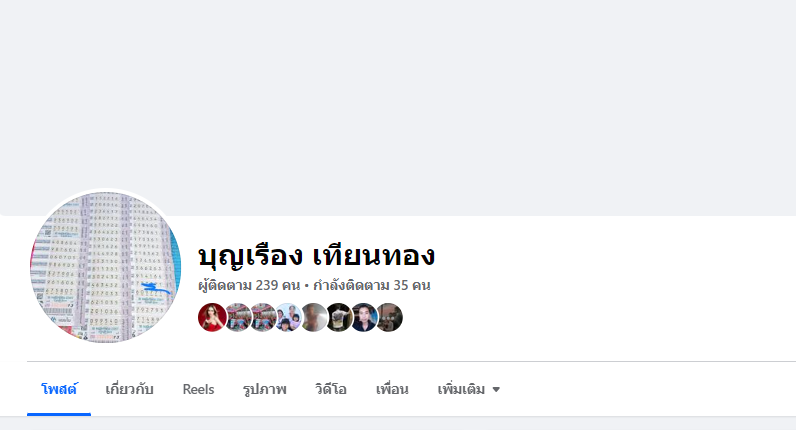Click friend avatar showing white shirt on black
Image resolution: width=796 pixels, height=430 pixels.
click(339, 317)
